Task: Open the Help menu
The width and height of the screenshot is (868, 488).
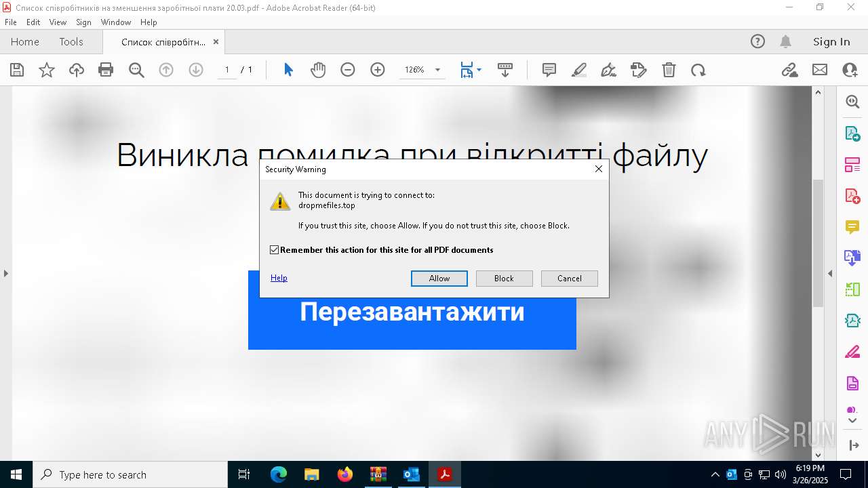Action: pos(149,22)
